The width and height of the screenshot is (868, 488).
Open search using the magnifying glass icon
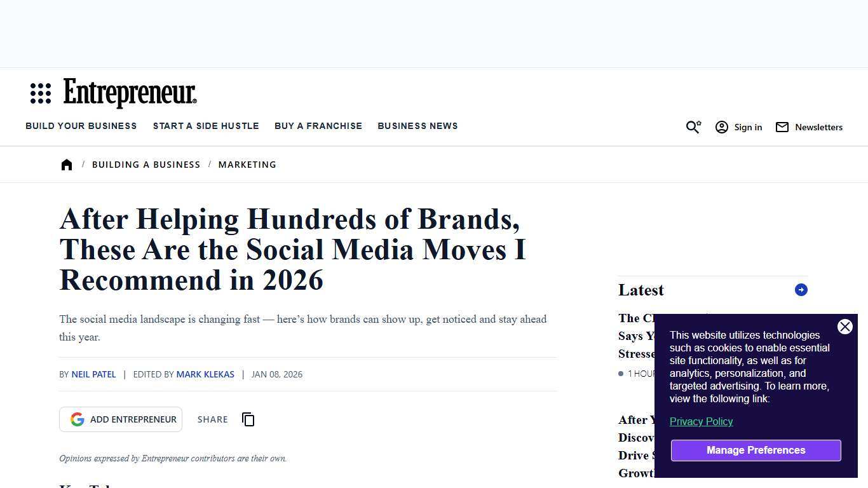coord(693,127)
